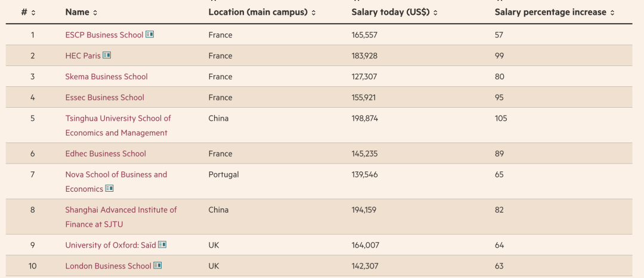Viewport: 644px width, 278px height.
Task: Open London Business School name link
Action: [109, 266]
